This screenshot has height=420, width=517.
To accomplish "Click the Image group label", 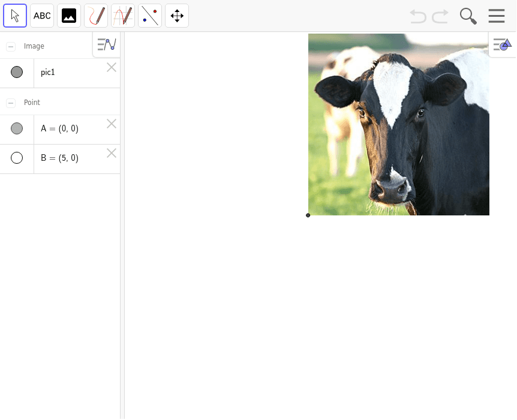I will [34, 46].
